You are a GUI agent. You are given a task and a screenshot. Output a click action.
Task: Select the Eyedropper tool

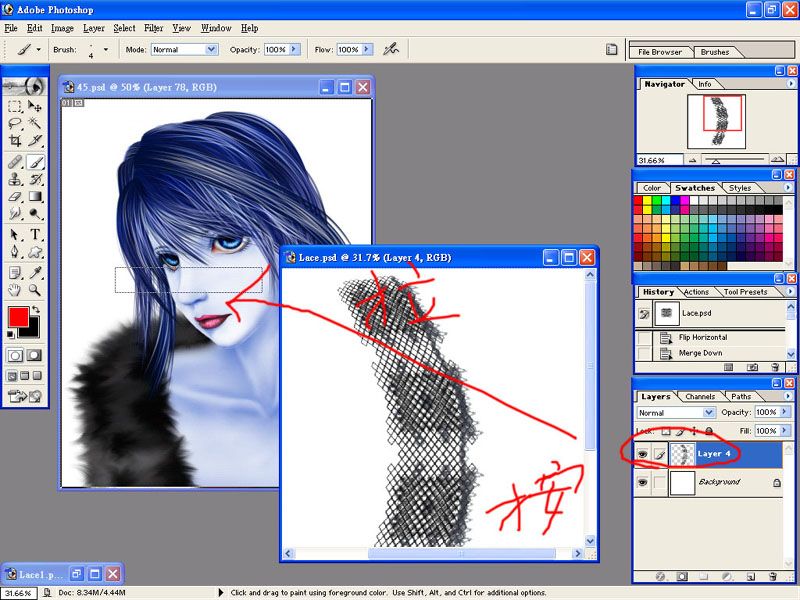coord(35,273)
